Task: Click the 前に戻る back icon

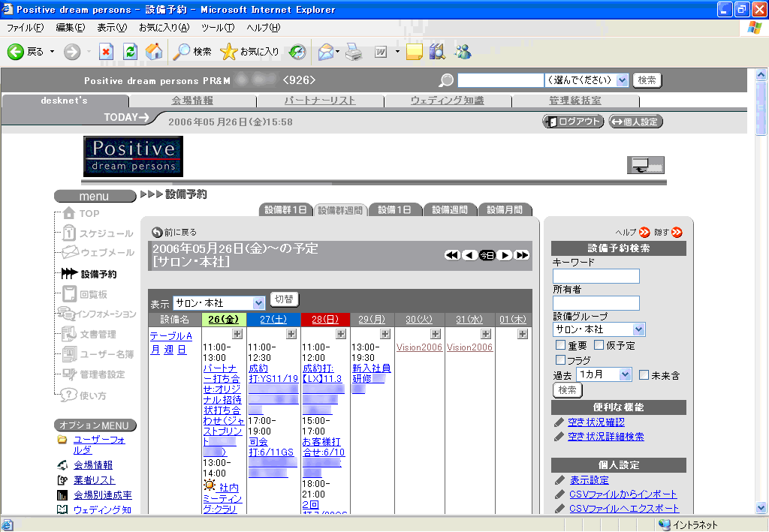Action: click(157, 233)
